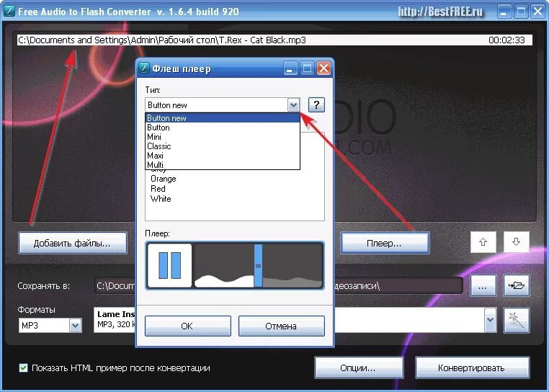Choose Classic player type
The width and height of the screenshot is (549, 392).
pyautogui.click(x=223, y=146)
